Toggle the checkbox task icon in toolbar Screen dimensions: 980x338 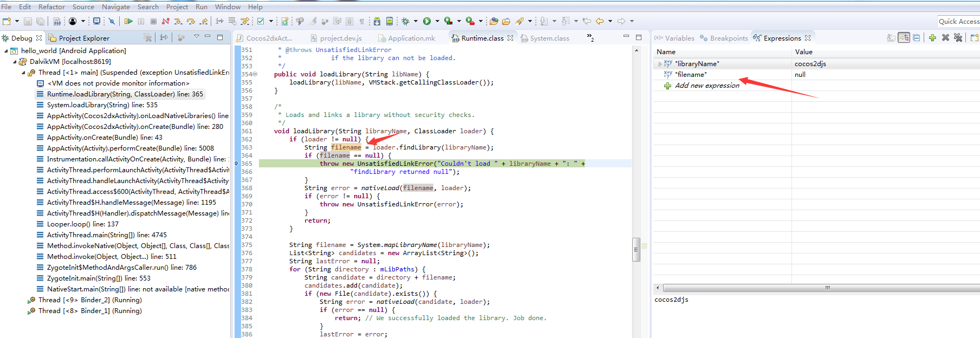(261, 21)
